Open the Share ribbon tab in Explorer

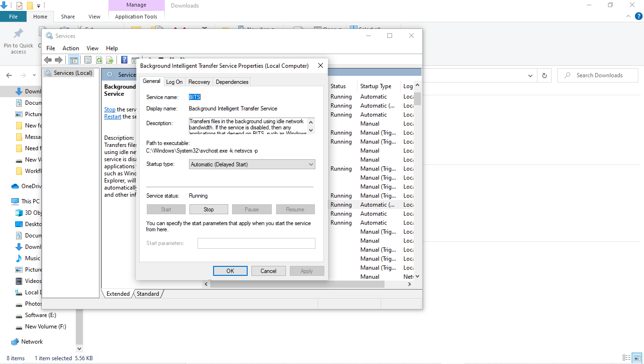point(68,17)
